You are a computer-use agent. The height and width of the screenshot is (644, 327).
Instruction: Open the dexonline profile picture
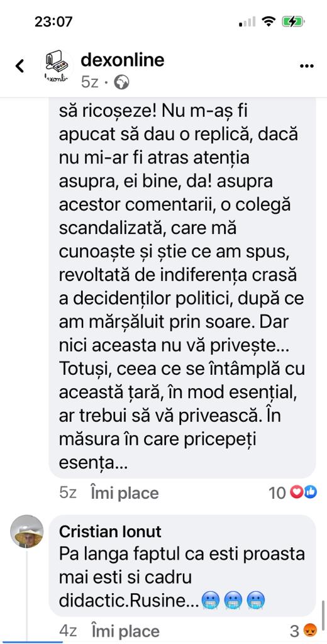point(57,65)
